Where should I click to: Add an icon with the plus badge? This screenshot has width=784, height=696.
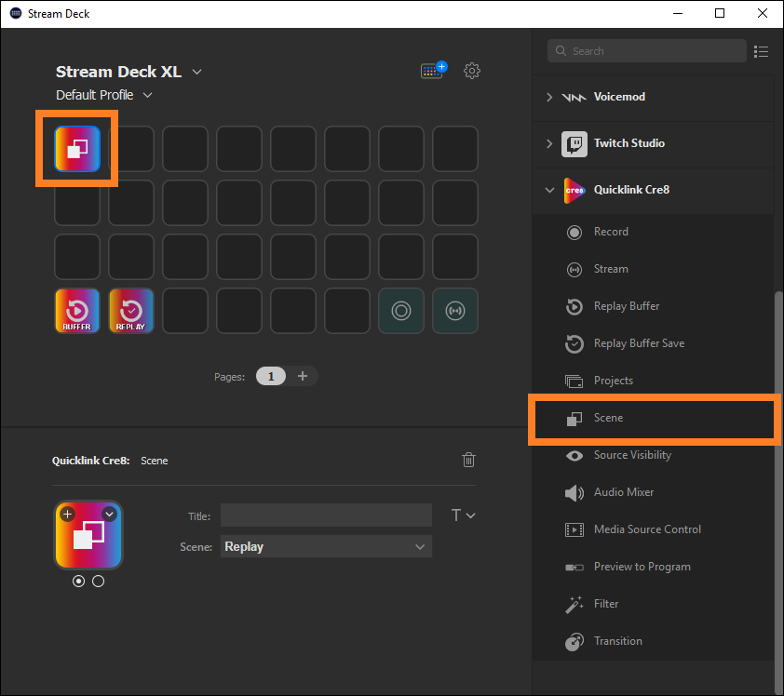pyautogui.click(x=67, y=514)
